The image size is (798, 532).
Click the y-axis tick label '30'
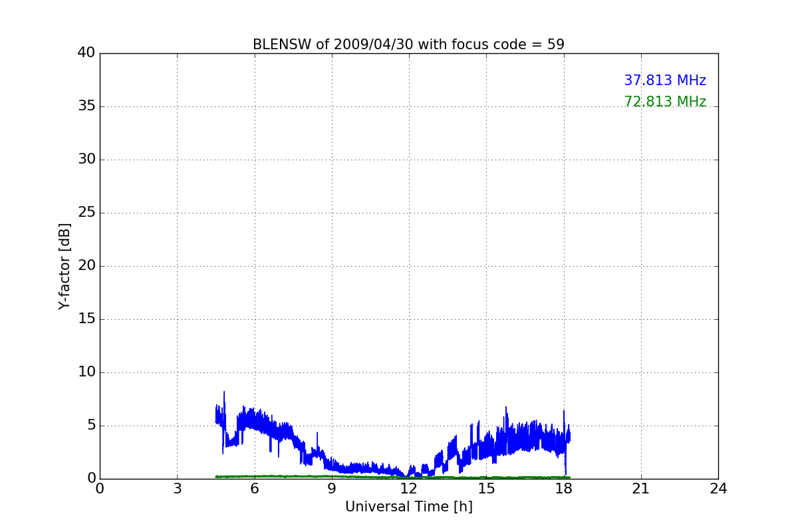coord(86,160)
